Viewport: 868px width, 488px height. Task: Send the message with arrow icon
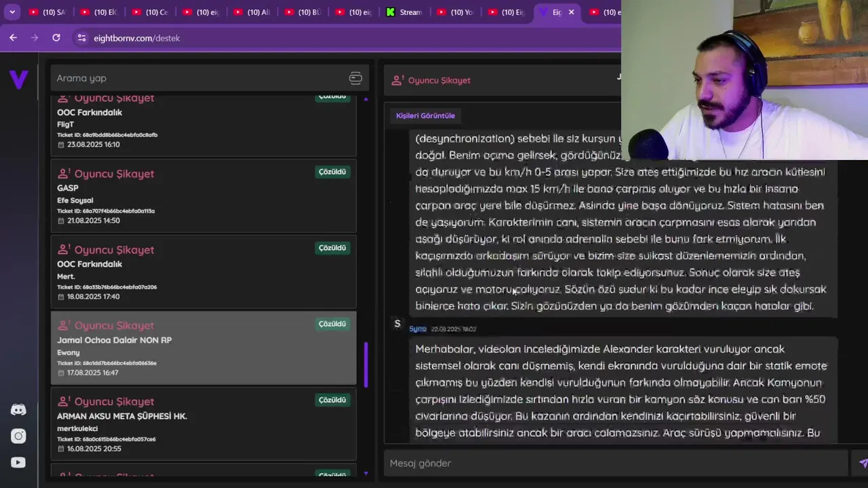coord(863,463)
